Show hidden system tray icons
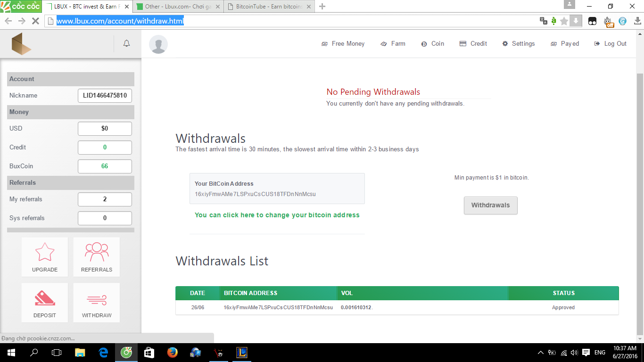The width and height of the screenshot is (644, 362). pos(541,353)
